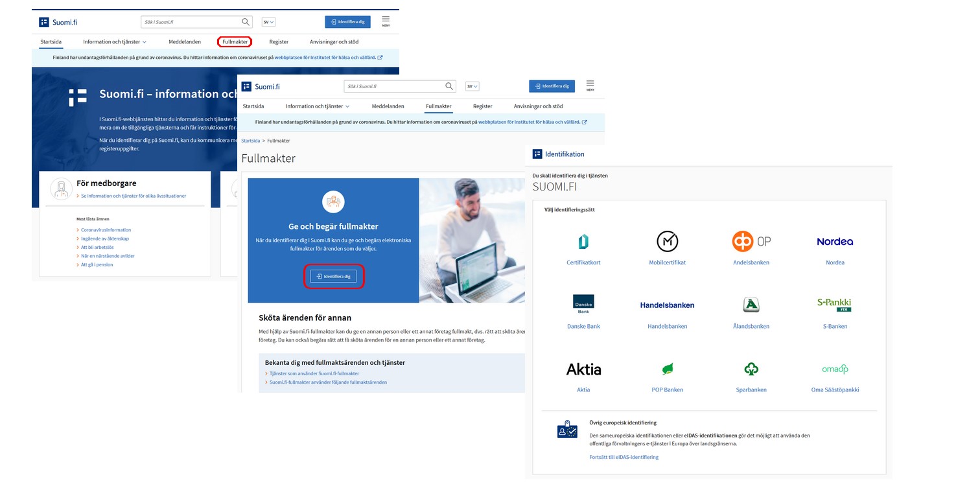Choose the Ålandsbanken logo
This screenshot has width=980, height=490.
[751, 305]
